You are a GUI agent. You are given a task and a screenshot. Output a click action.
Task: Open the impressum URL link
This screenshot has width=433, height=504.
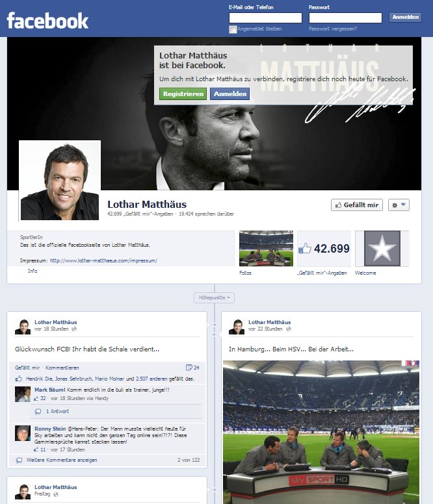coord(103,260)
